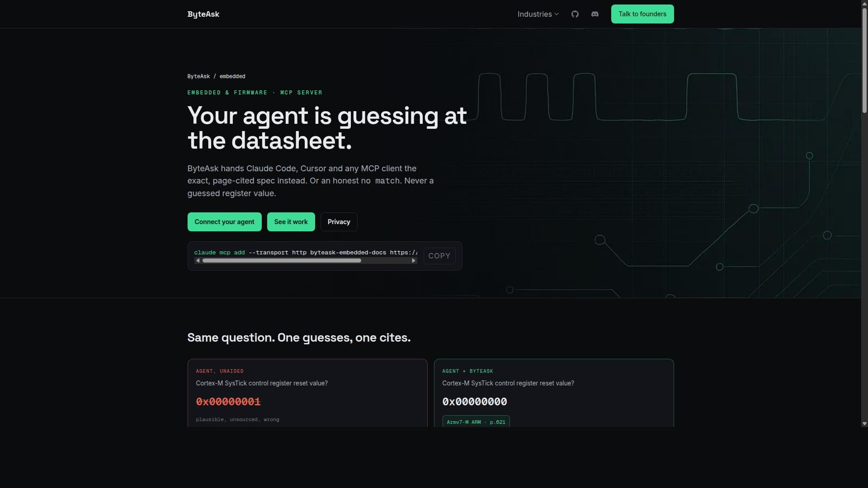
Task: Click the command box horizontal scrollbar thumb
Action: click(282, 261)
